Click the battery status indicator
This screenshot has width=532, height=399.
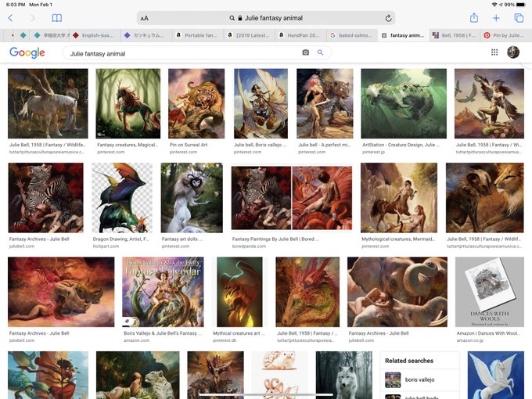pos(521,5)
